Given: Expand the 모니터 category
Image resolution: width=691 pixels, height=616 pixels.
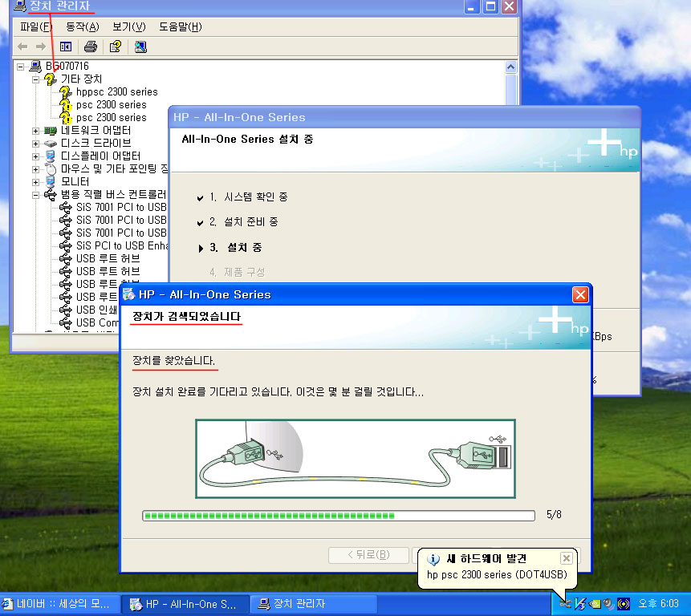Looking at the screenshot, I should (35, 182).
